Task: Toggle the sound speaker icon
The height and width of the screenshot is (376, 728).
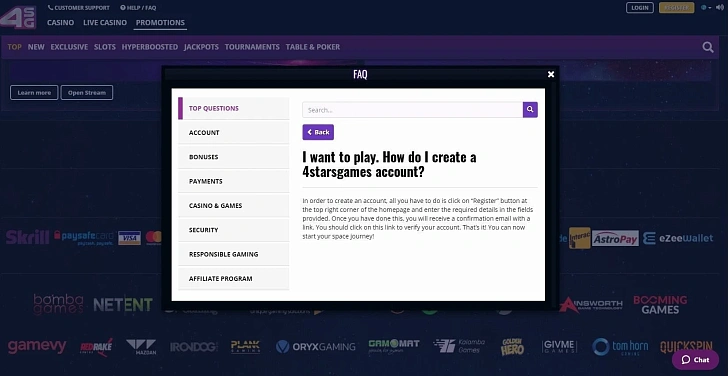Action: 720,7
